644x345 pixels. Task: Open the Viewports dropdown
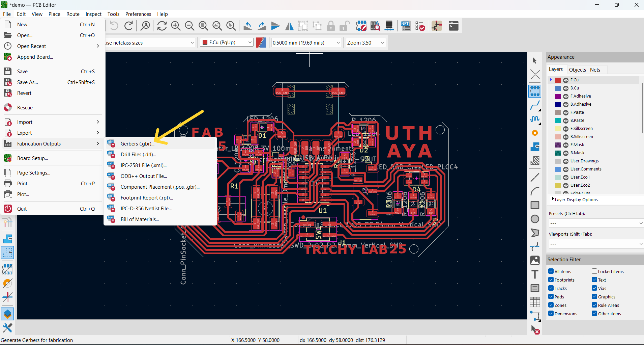(x=596, y=244)
